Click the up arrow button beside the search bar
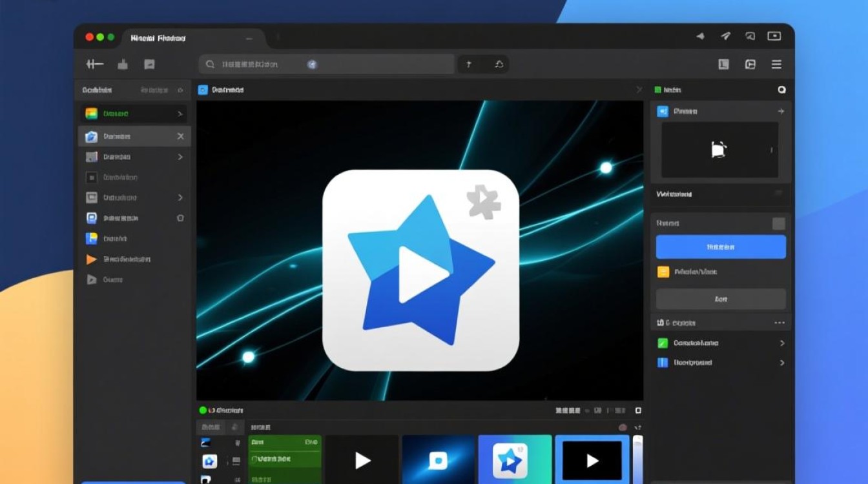This screenshot has width=868, height=484. click(x=468, y=64)
